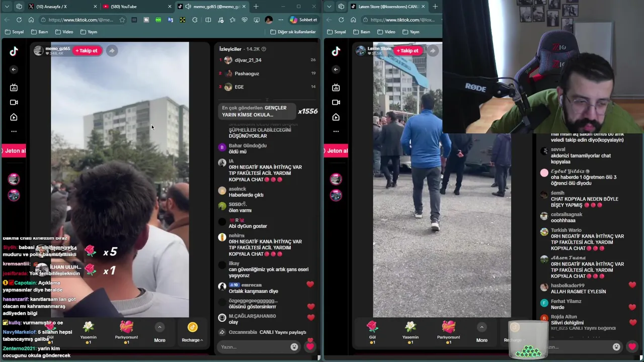The image size is (644, 362).
Task: Open viewer Pashaoguz in ranking list
Action: (247, 73)
